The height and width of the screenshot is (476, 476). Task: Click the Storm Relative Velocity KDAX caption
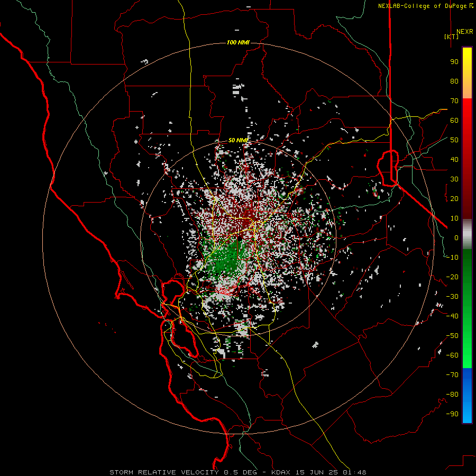237,472
